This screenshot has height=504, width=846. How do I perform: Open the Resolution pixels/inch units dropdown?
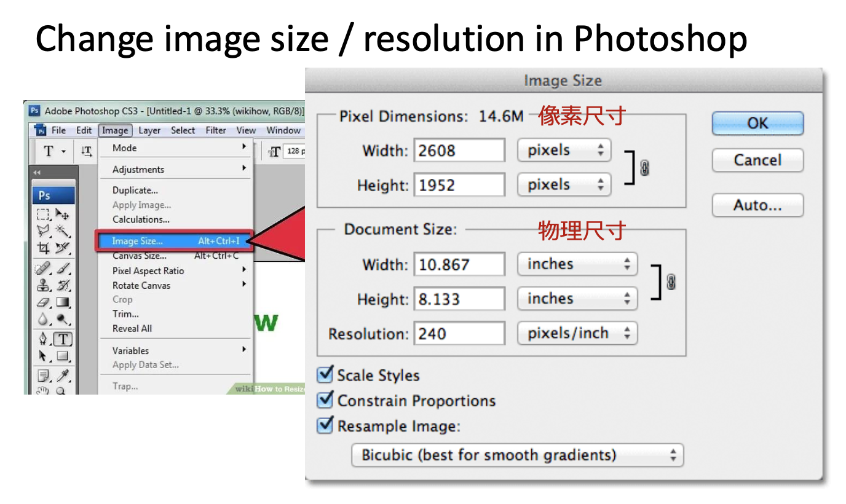click(x=577, y=334)
